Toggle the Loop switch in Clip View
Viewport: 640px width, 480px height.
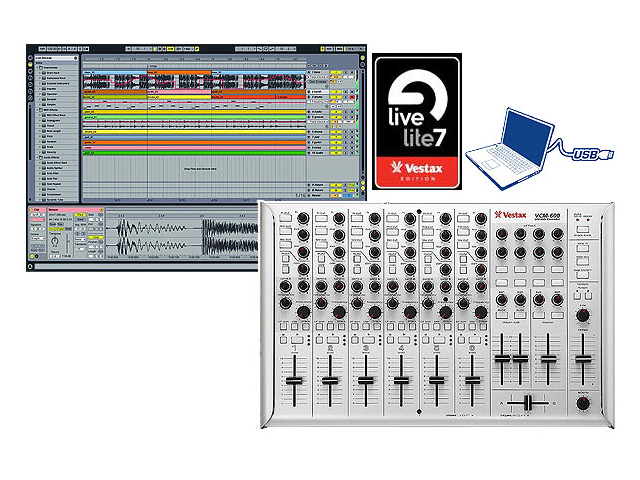[96, 238]
